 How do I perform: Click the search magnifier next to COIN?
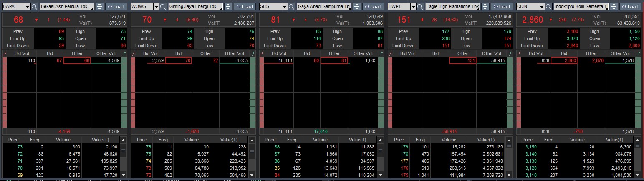[x=548, y=7]
